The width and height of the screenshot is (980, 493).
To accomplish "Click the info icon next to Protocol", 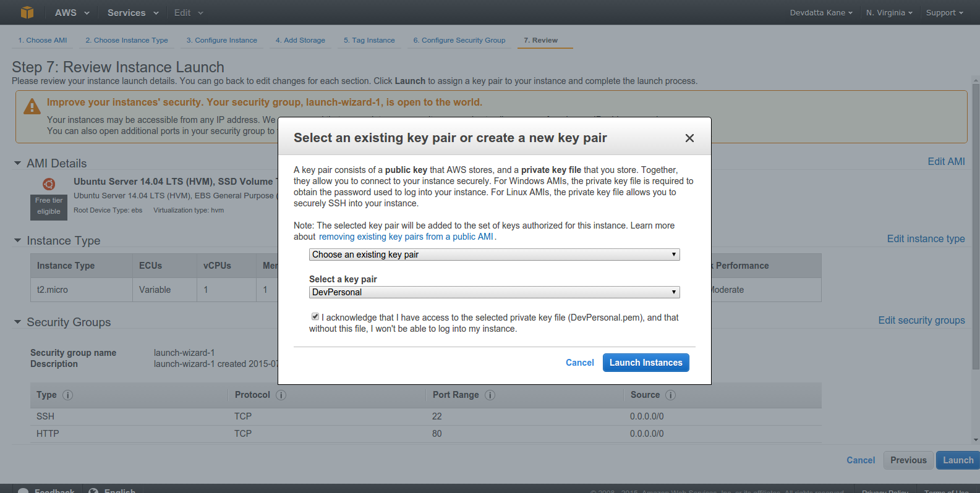I will coord(281,395).
